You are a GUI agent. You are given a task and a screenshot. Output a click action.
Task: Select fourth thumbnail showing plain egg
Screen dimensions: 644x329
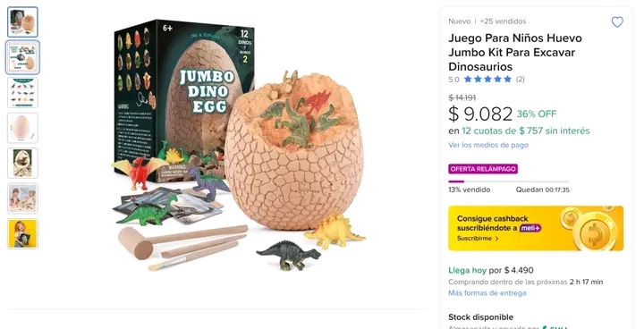[22, 128]
